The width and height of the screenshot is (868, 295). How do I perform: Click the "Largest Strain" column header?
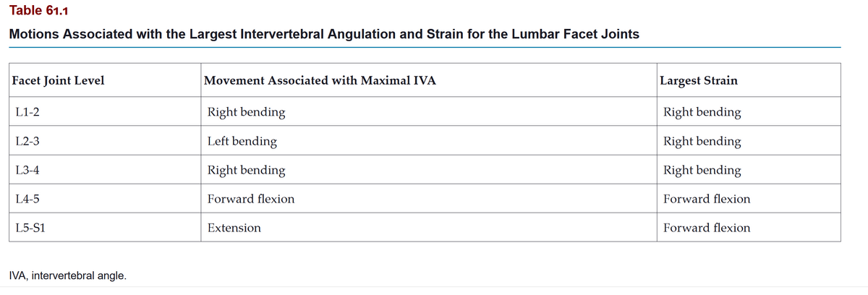699,80
